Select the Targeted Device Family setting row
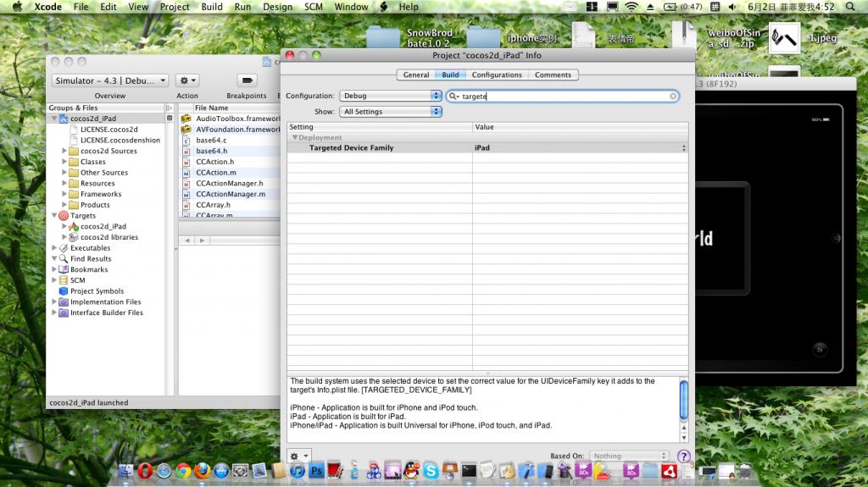This screenshot has width=868, height=487. [487, 147]
